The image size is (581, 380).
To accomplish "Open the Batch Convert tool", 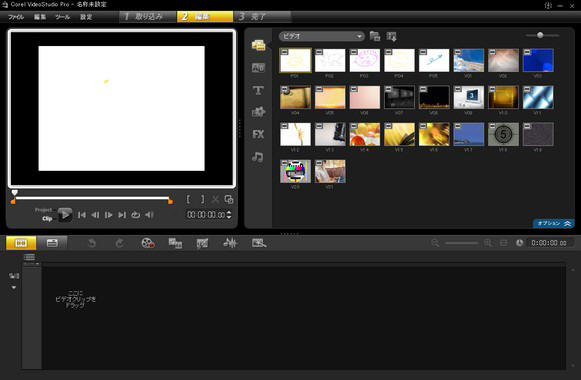I will (x=175, y=243).
